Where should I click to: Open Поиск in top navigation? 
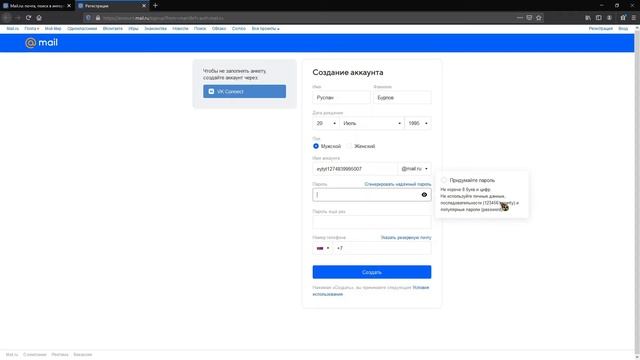pos(200,29)
